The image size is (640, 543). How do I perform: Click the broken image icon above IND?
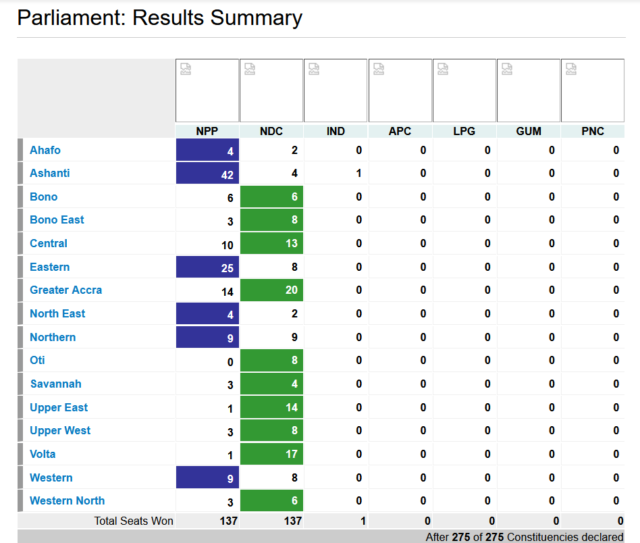pos(314,69)
